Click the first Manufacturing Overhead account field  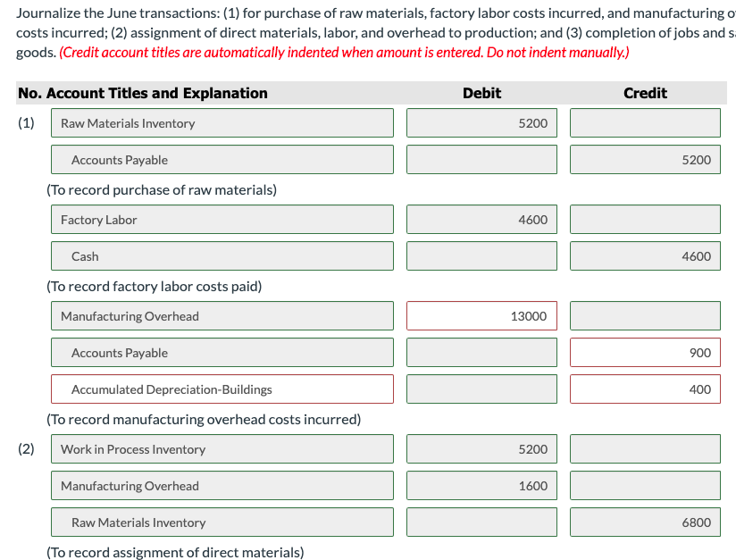click(222, 316)
